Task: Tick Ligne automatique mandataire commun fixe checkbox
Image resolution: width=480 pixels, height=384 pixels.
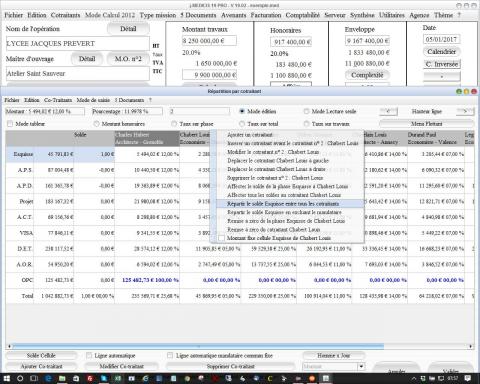Action: point(170,355)
